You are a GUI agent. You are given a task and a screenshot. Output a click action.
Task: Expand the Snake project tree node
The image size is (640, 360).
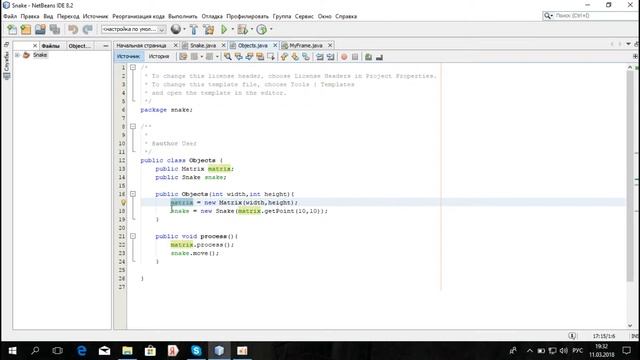[18, 55]
